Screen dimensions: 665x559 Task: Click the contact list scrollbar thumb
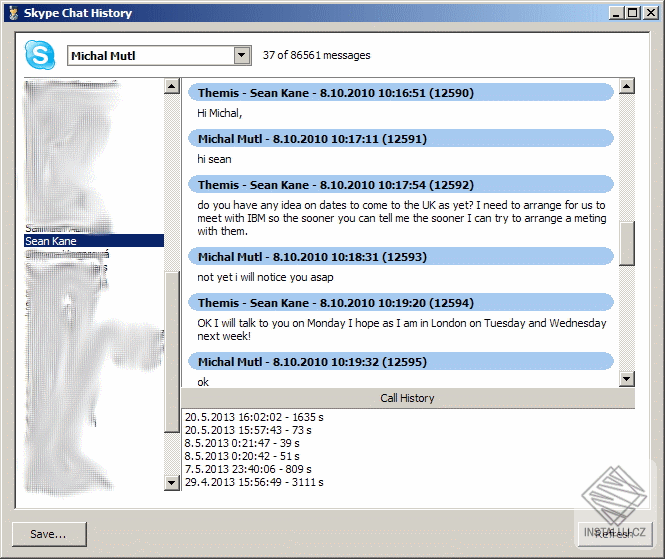click(172, 352)
